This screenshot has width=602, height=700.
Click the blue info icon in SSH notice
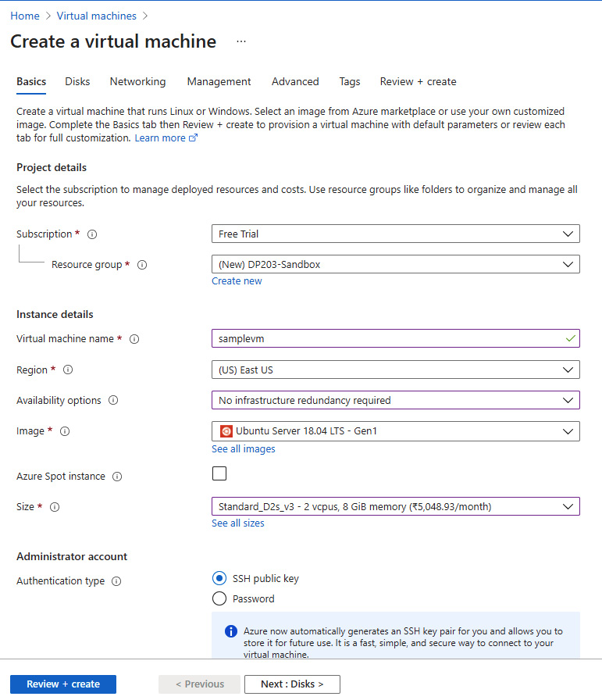tap(230, 631)
